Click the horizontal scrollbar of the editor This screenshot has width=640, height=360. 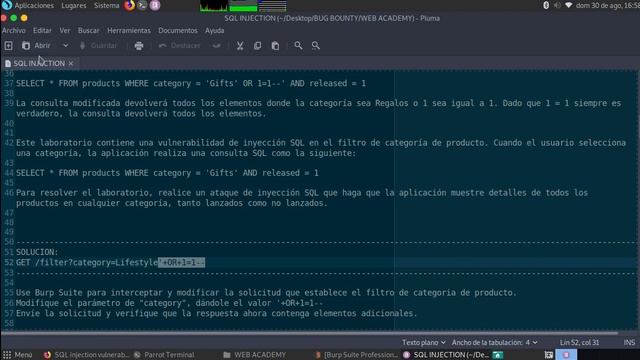pos(310,333)
